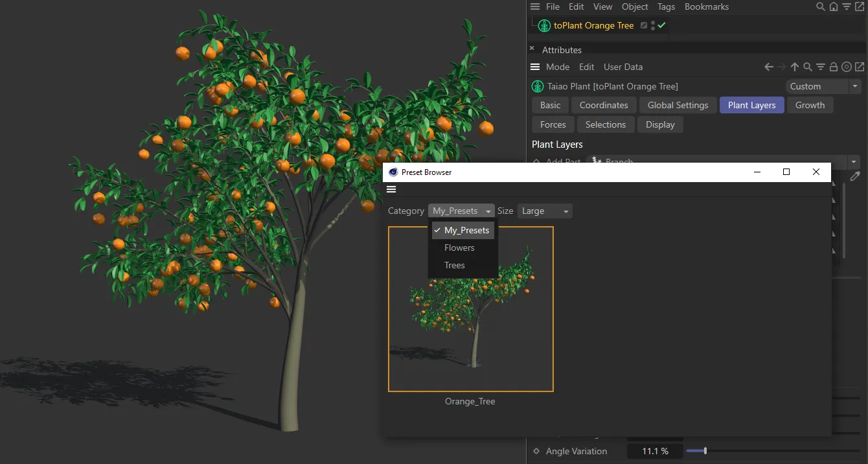Click the back arrow in Attributes

point(769,67)
